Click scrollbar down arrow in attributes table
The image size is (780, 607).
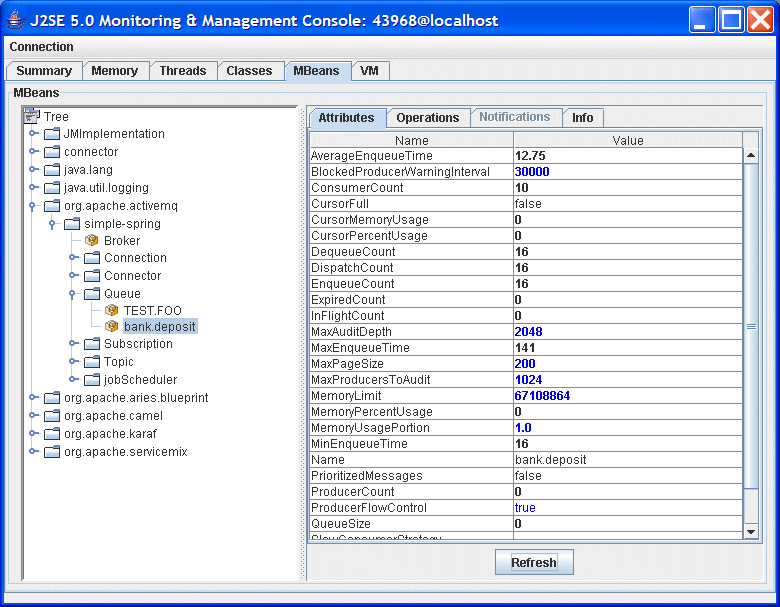click(x=751, y=532)
